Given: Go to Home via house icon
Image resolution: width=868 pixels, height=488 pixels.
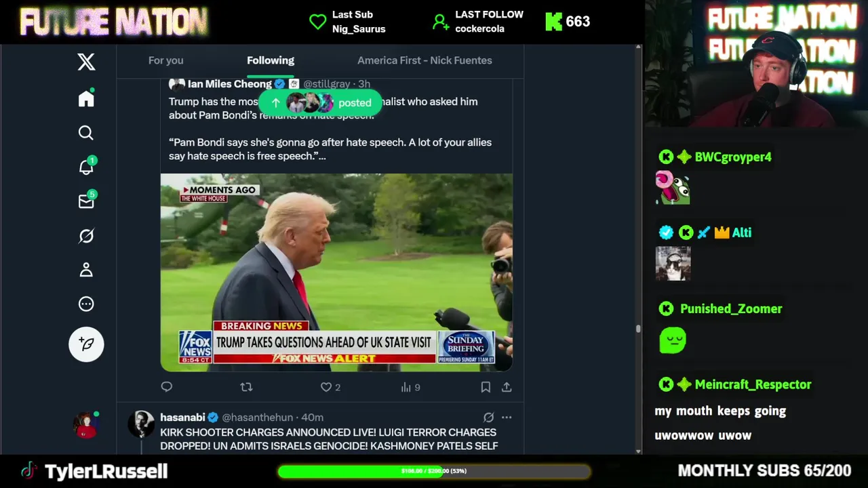Looking at the screenshot, I should coord(86,99).
